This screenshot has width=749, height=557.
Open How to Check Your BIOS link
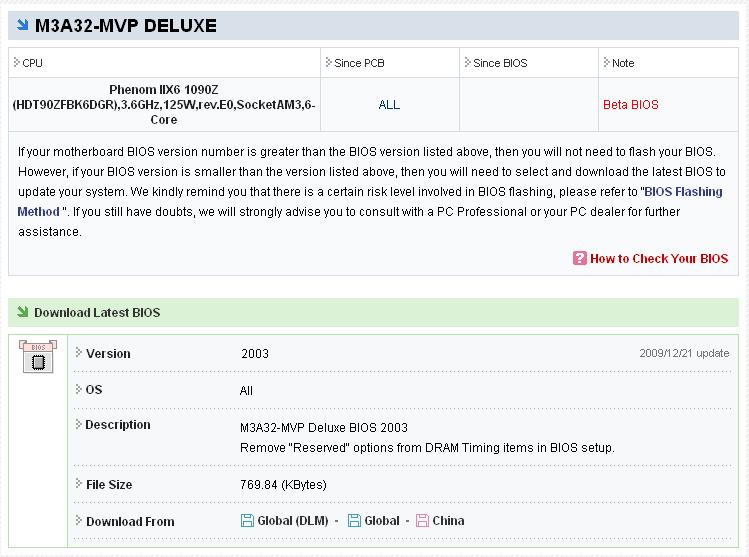[x=659, y=258]
